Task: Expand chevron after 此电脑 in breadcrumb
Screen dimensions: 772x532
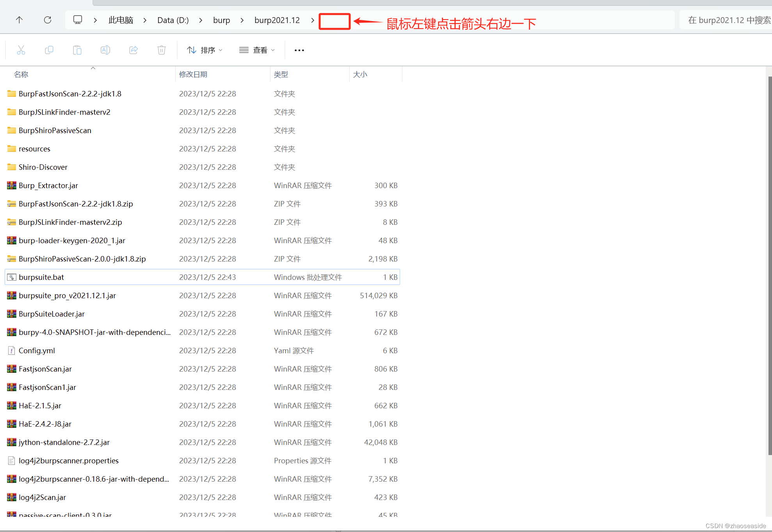Action: 145,20
